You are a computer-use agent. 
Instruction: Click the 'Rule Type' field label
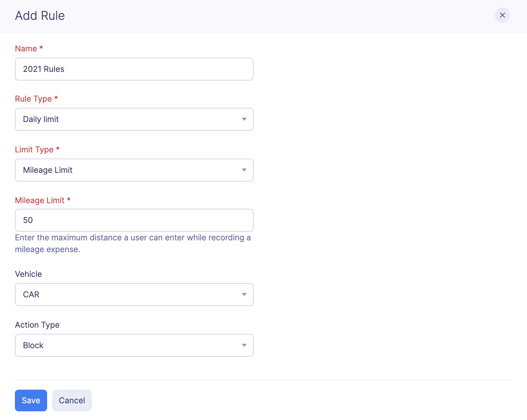pos(33,99)
